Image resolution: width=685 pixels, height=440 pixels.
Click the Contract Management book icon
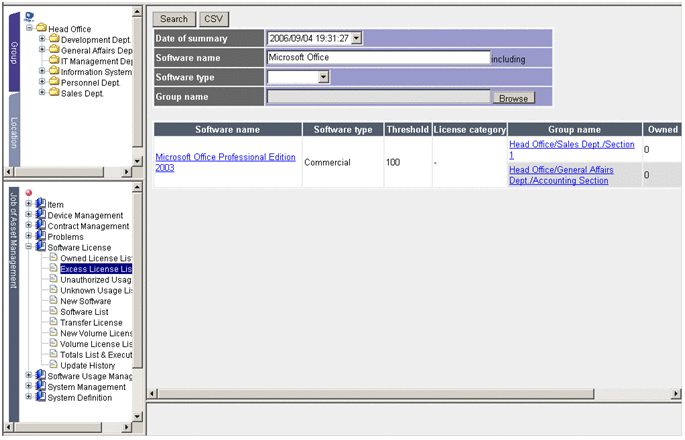pyautogui.click(x=41, y=225)
